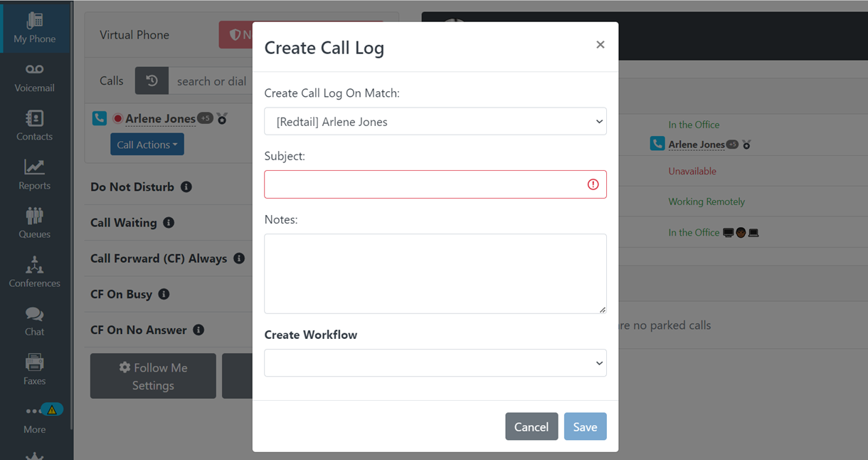Click the Call Waiting info icon
This screenshot has height=460, width=868.
pos(169,222)
